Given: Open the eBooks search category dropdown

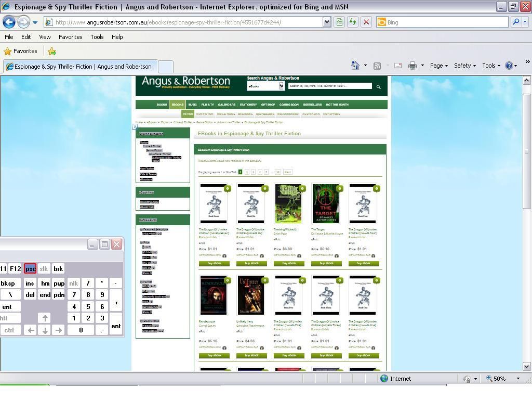Looking at the screenshot, I should (x=265, y=86).
